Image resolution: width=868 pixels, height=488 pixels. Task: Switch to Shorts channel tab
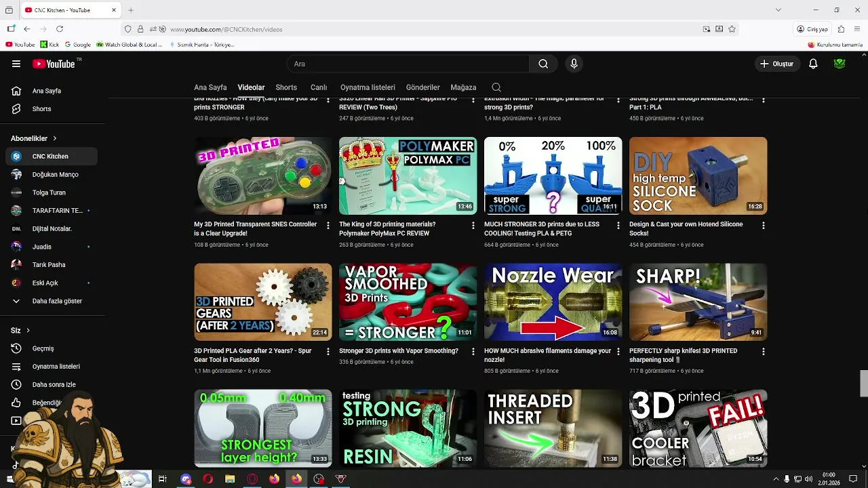[286, 87]
